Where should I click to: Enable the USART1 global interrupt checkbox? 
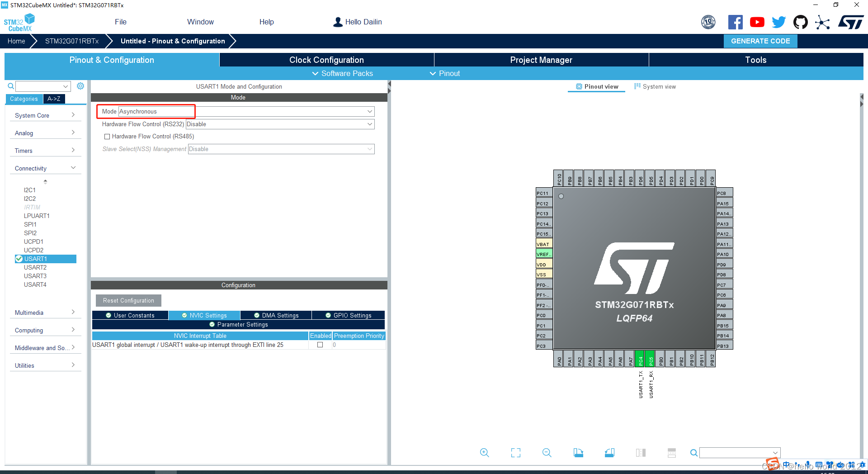point(320,345)
